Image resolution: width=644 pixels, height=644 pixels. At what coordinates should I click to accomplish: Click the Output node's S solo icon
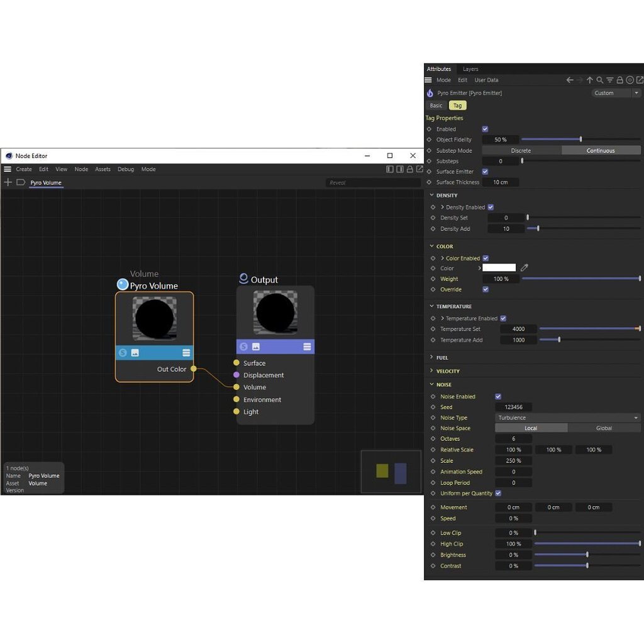click(243, 347)
